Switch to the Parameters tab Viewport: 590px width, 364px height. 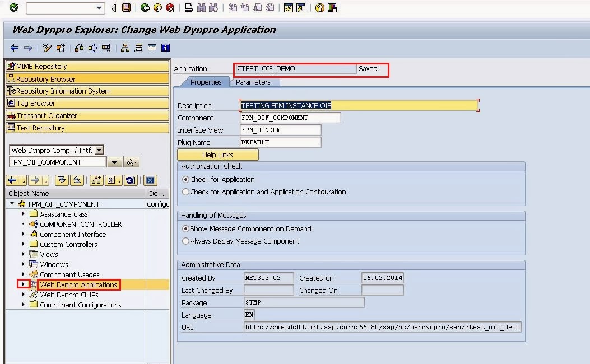click(253, 82)
